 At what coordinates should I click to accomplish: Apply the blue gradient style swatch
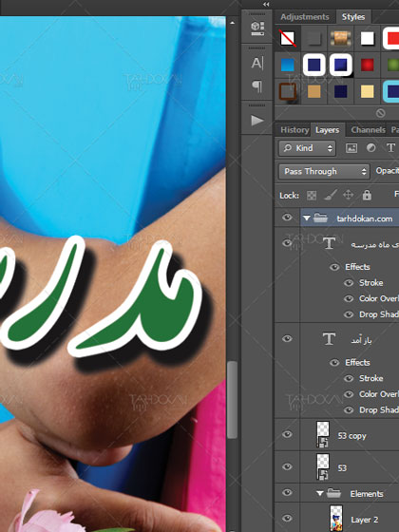(288, 65)
